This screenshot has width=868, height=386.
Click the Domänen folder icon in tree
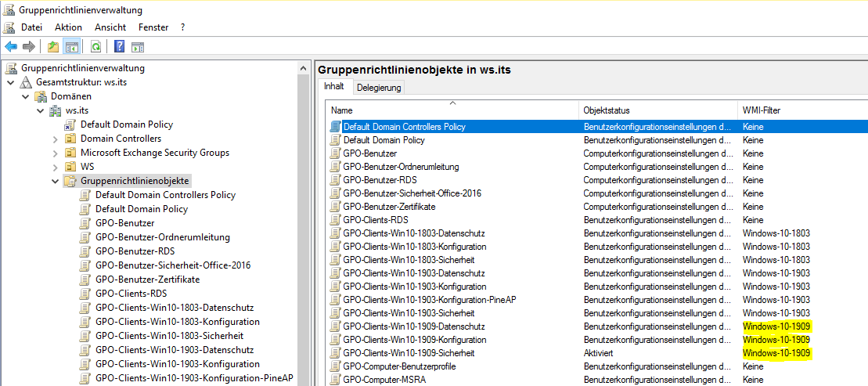[x=41, y=96]
